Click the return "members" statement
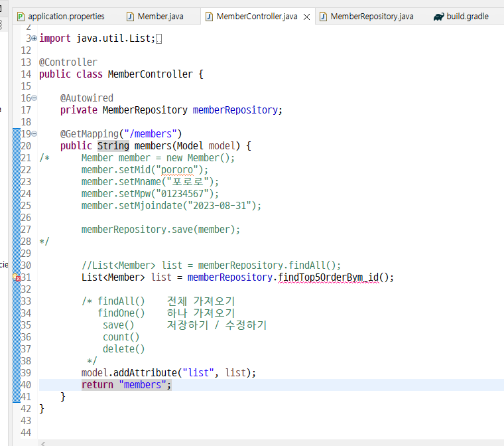Image resolution: width=504 pixels, height=446 pixels. click(x=126, y=384)
